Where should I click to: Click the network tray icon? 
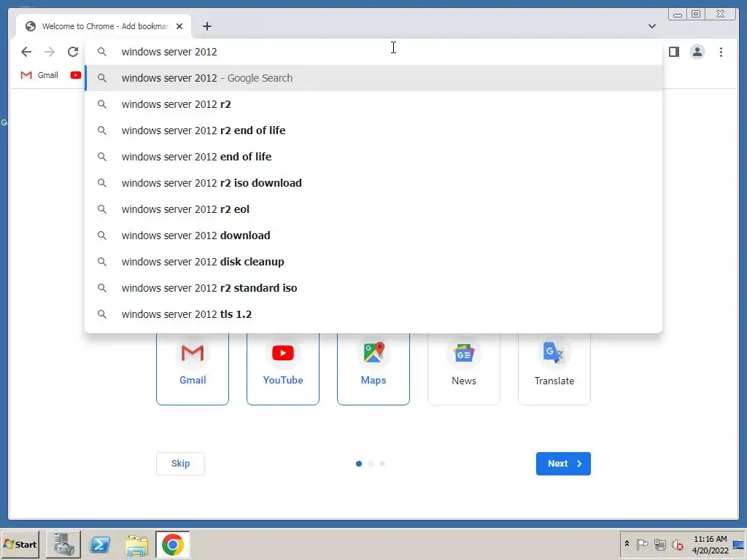click(x=659, y=544)
